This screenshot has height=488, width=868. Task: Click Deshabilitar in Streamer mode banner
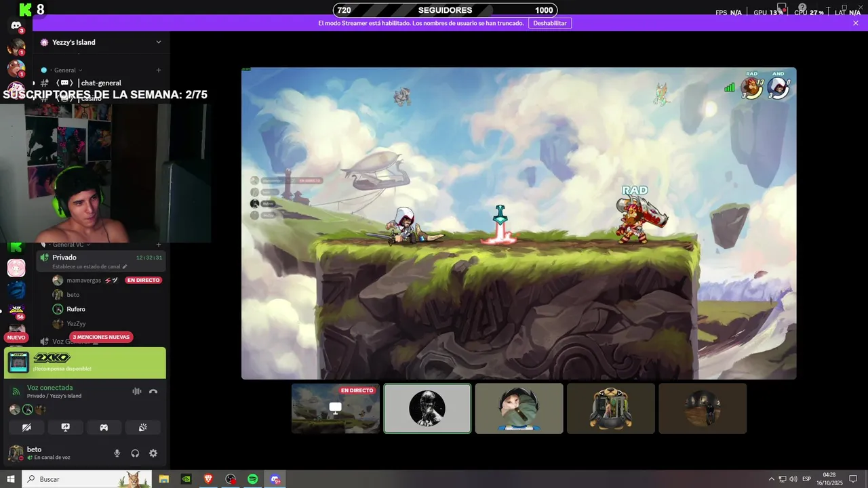point(549,23)
